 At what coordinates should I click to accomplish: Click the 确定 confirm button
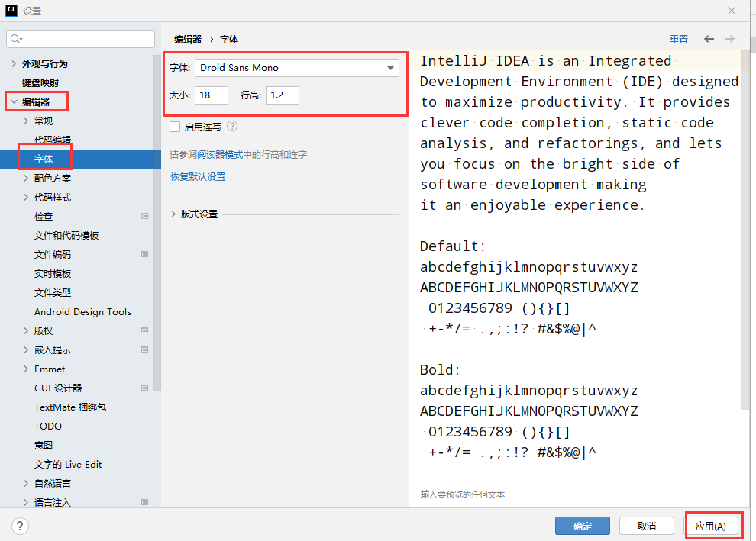point(582,527)
